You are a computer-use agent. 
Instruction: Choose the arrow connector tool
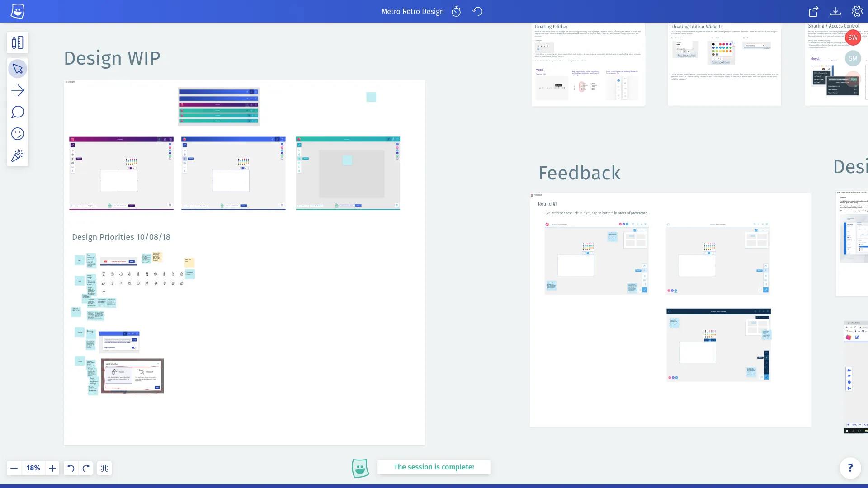[17, 90]
